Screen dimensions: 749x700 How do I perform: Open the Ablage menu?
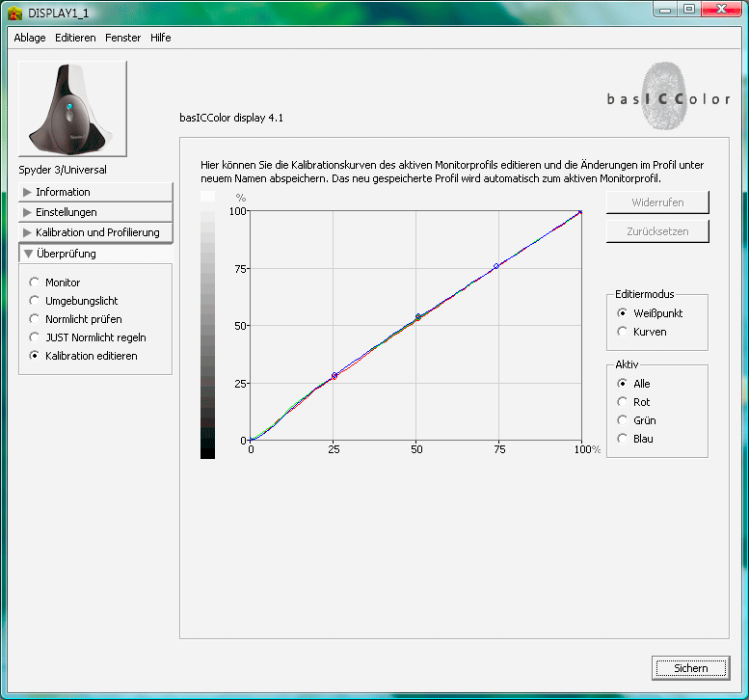(30, 38)
